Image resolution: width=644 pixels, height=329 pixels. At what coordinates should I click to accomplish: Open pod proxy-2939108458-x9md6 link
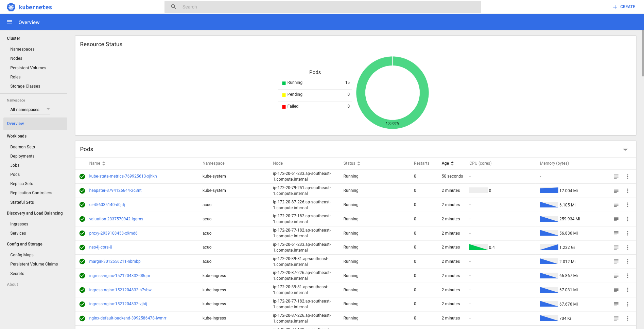[113, 233]
